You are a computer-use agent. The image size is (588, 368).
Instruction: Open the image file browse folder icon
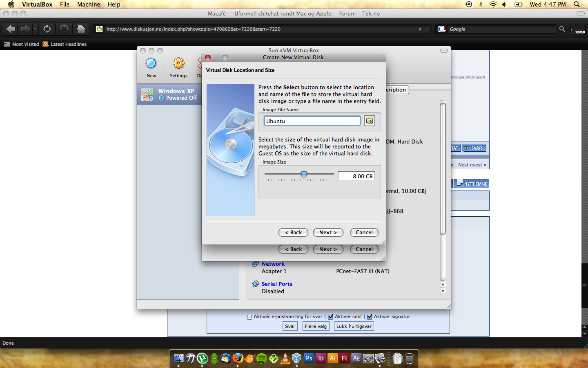coord(370,121)
